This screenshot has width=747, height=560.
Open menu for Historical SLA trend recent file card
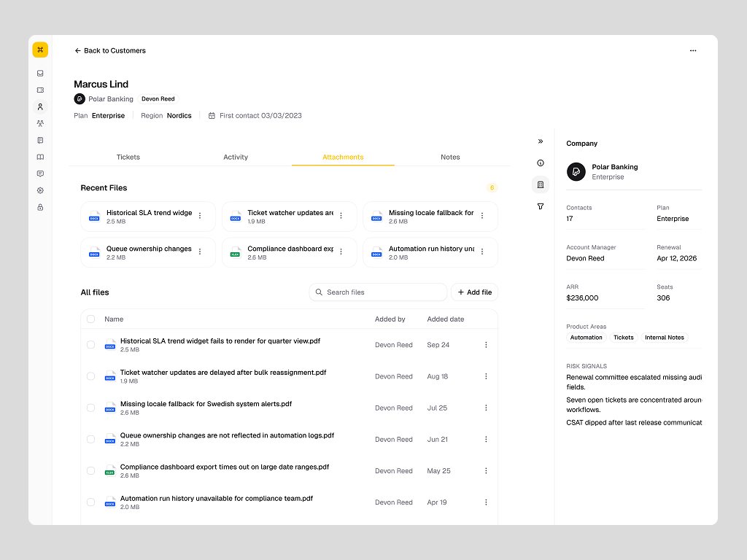(x=200, y=216)
